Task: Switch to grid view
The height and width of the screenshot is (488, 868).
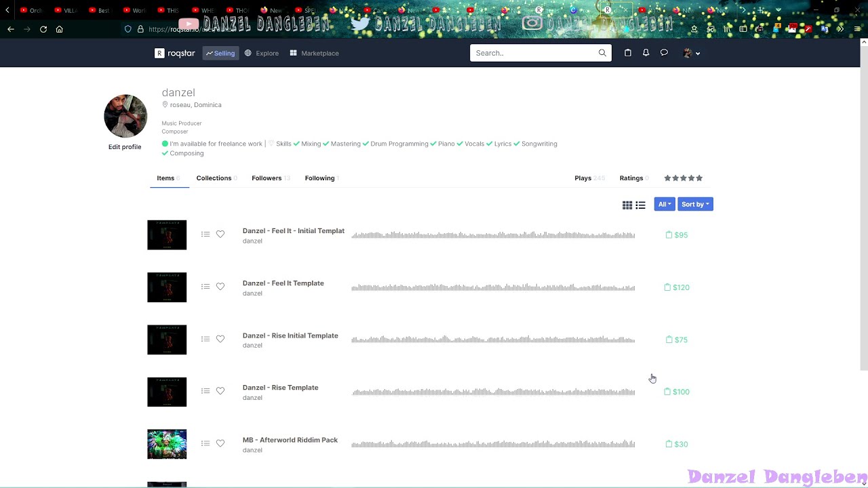Action: 627,205
